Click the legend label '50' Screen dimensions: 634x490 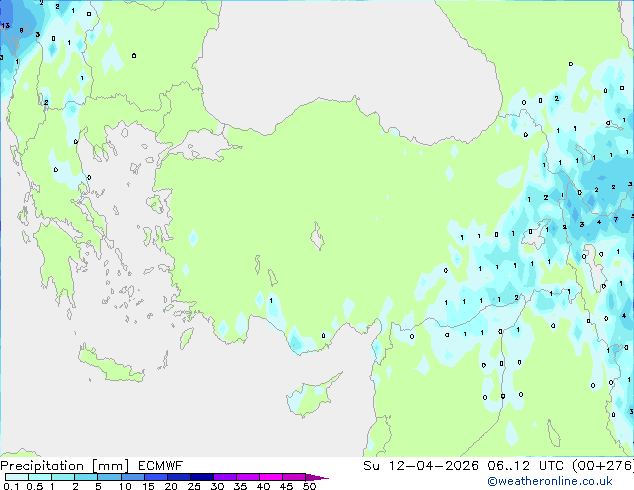309,486
